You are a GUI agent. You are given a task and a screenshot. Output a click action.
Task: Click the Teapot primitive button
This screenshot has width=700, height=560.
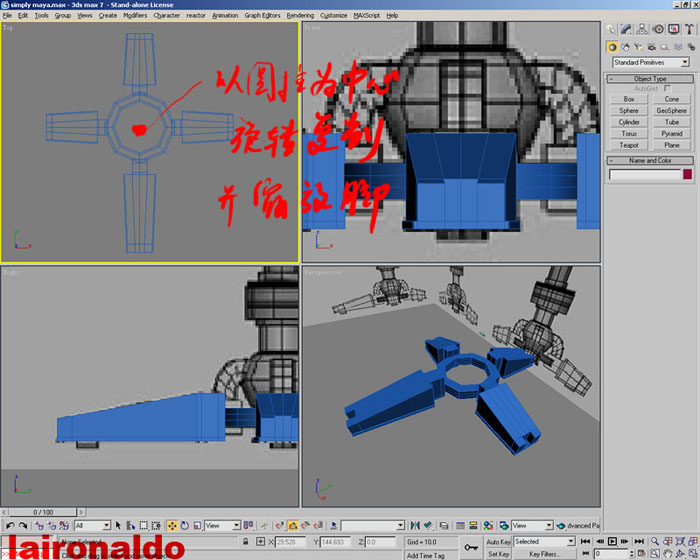(628, 145)
